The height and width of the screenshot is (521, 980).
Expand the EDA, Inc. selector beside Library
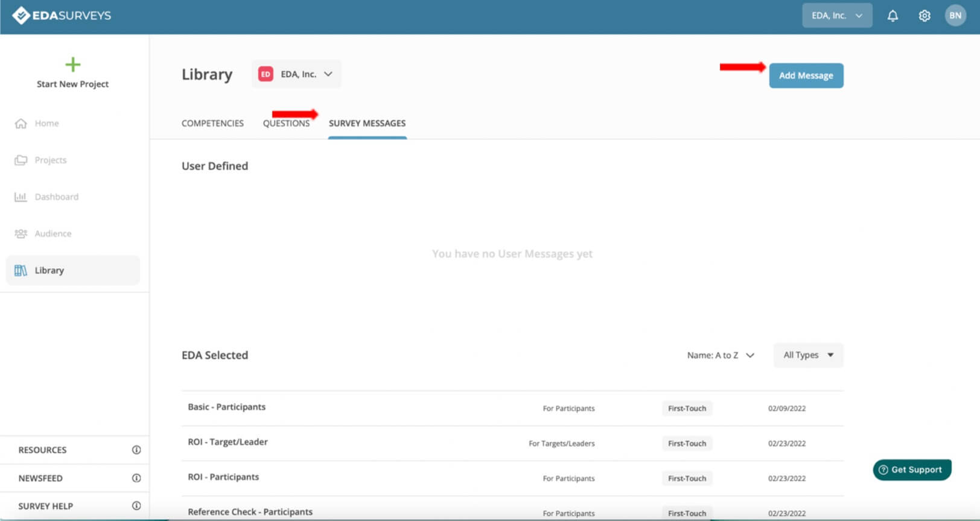tap(296, 74)
